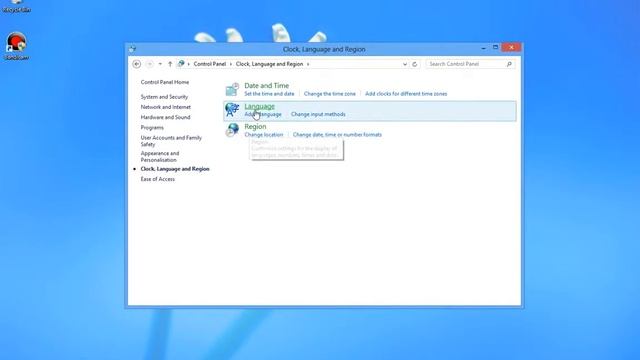Expand the address bar history dropdown

(405, 64)
